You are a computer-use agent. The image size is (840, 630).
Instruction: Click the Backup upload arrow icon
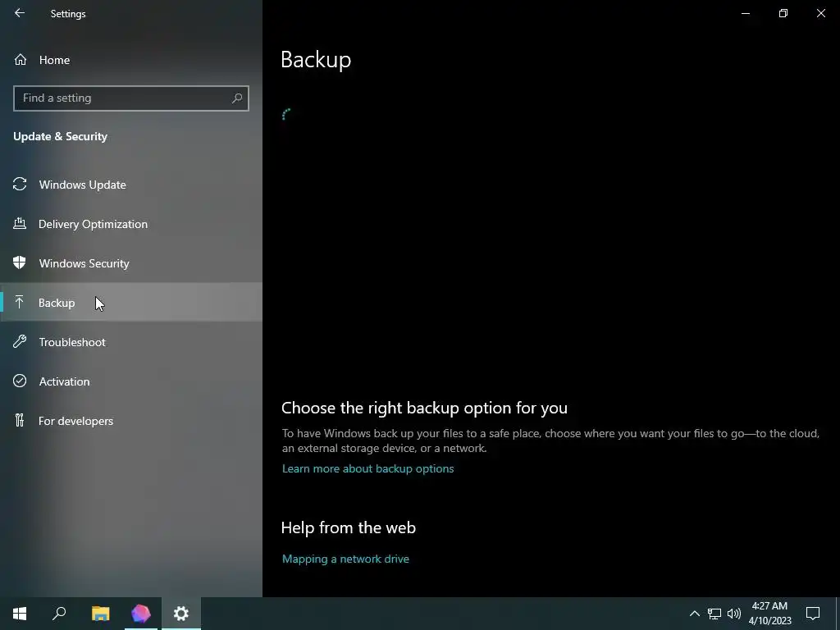coord(20,302)
